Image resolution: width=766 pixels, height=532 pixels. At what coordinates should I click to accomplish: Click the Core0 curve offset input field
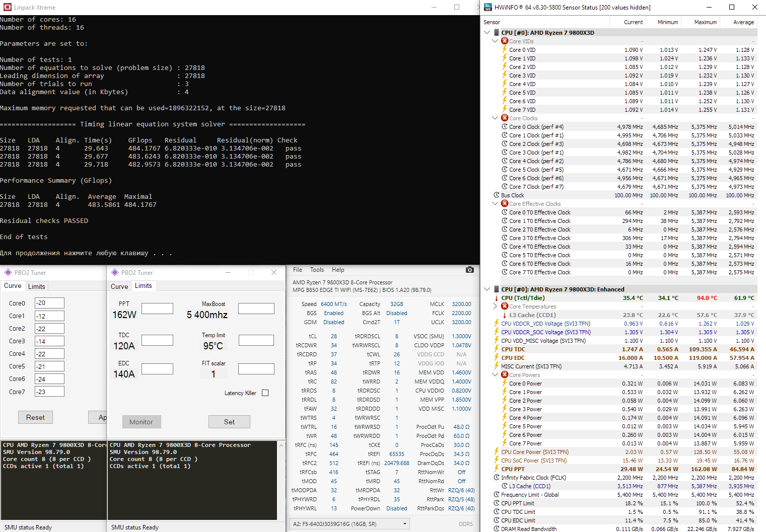[49, 303]
